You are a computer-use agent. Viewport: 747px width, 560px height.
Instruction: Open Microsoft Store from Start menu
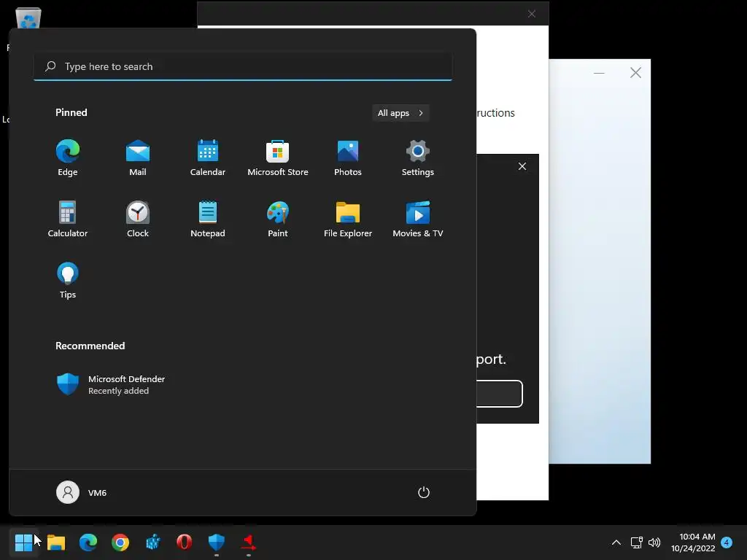[278, 158]
